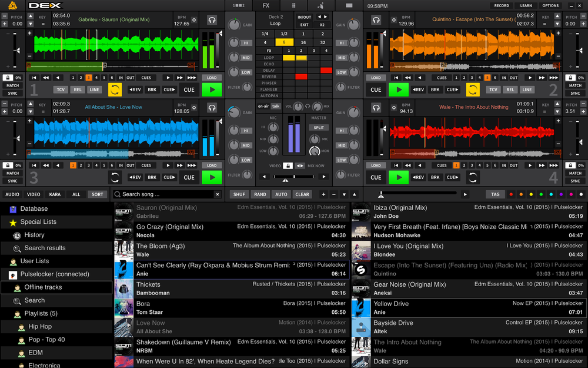588x368 pixels.
Task: Click the video crossfader lock icon
Action: pos(288,166)
